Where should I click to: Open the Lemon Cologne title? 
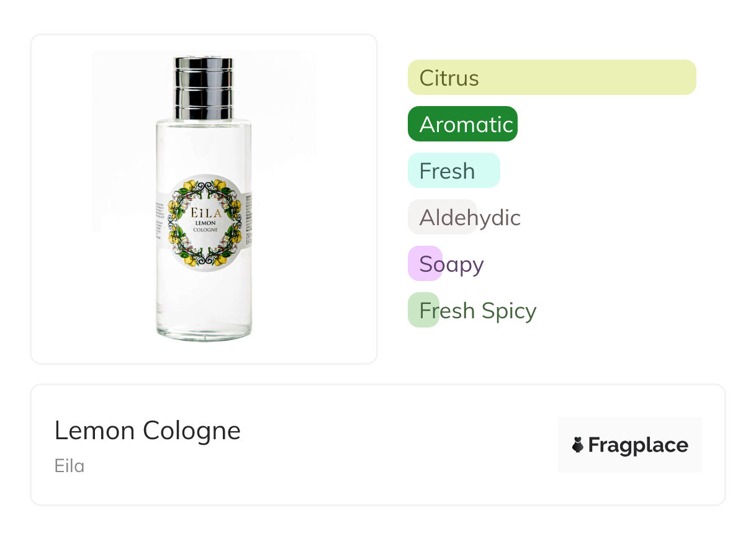[x=147, y=430]
